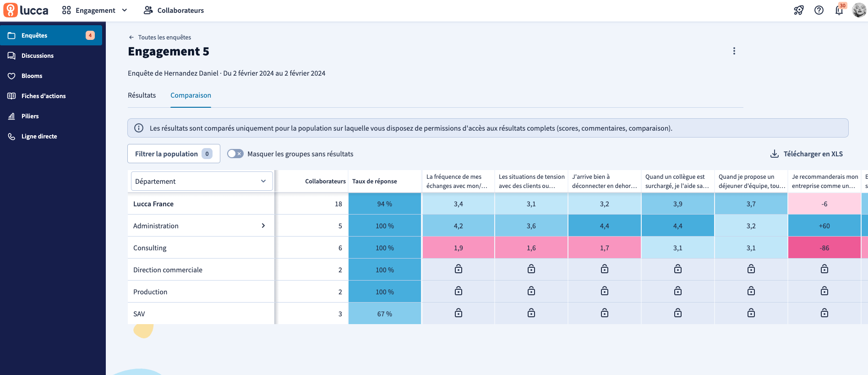The height and width of the screenshot is (375, 868).
Task: Open Piliers in the sidebar
Action: [x=51, y=116]
